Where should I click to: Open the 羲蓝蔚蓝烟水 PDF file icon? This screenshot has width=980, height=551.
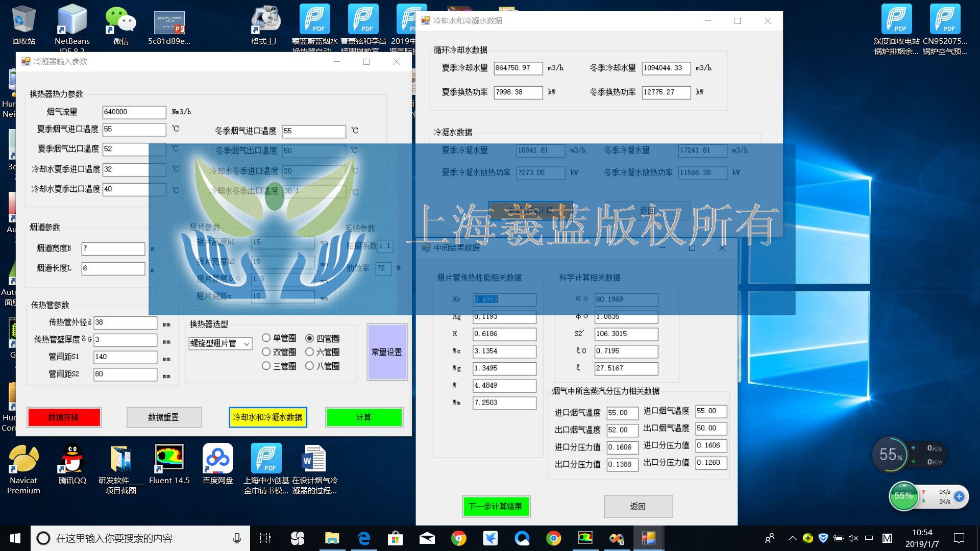(314, 27)
